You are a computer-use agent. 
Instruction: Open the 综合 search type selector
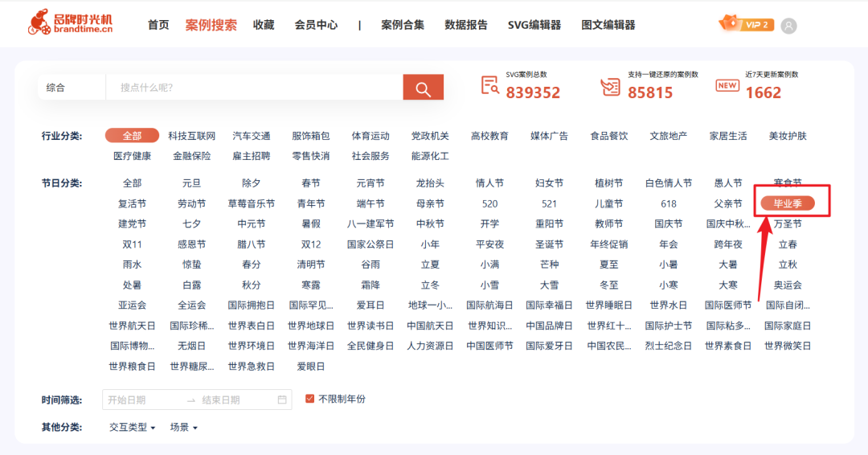coord(72,88)
